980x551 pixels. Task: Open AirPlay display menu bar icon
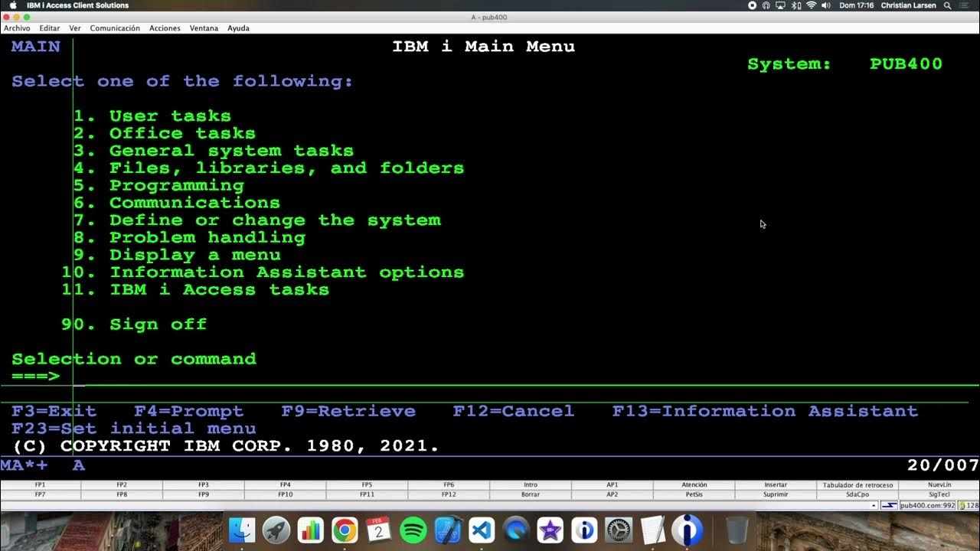tap(781, 5)
